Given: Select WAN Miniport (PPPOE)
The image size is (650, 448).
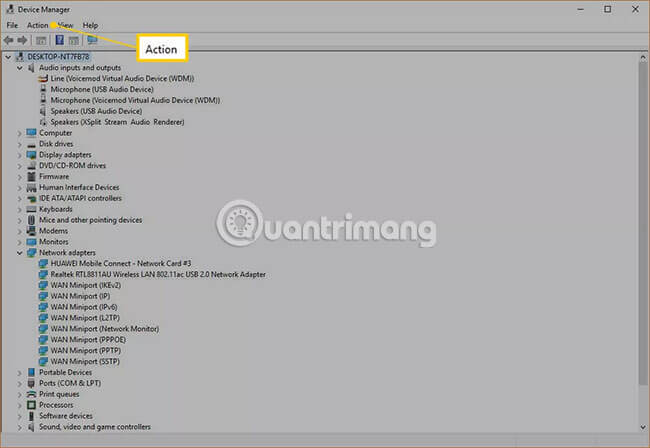Looking at the screenshot, I should [x=88, y=339].
